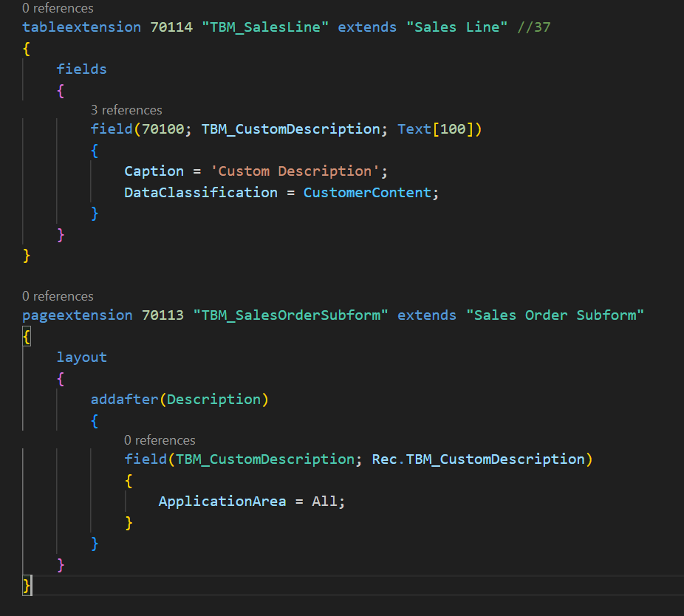Click the "TBM_SalesLine" object name

[265, 27]
